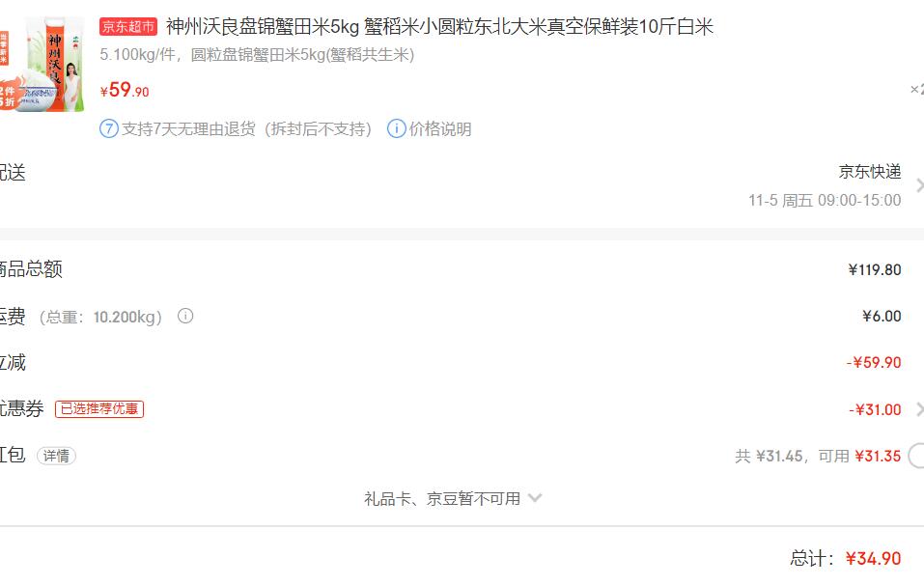The height and width of the screenshot is (585, 924).
Task: Click the -¥31.00 coupon discount amount
Action: (x=875, y=409)
